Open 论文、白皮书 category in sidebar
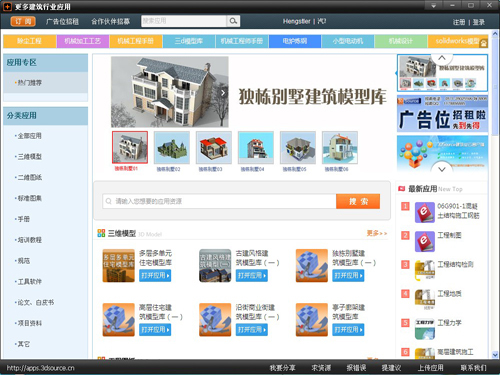Viewport: 500px width, 375px height. click(35, 303)
